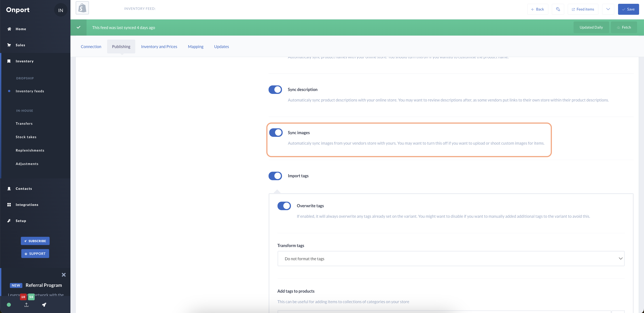644x313 pixels.
Task: Click the IN account avatar
Action: click(61, 10)
